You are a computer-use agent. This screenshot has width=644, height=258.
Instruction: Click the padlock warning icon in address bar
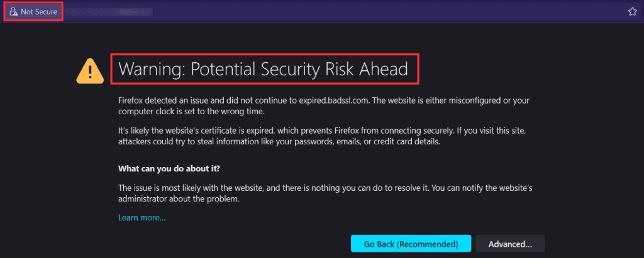[x=14, y=12]
